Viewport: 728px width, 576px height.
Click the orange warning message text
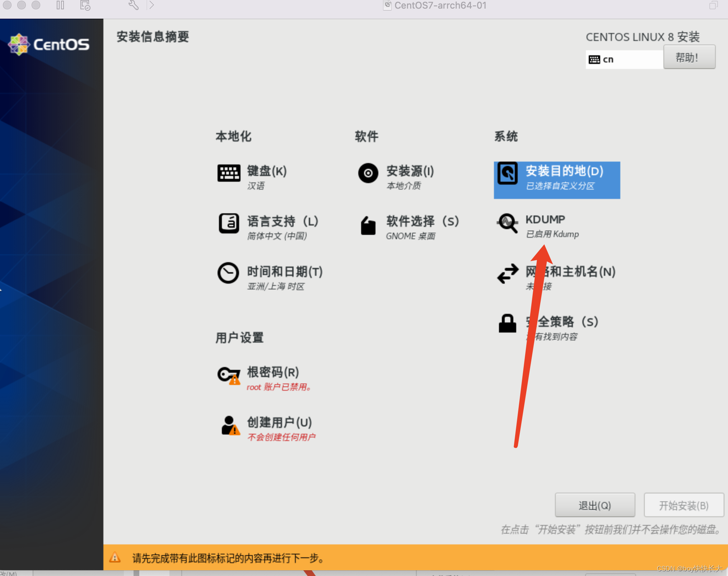(x=228, y=558)
